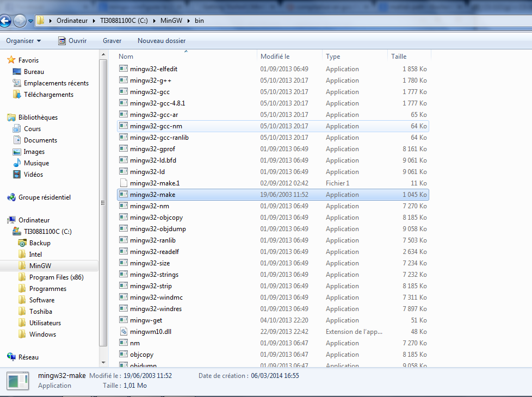The image size is (532, 397).
Task: Select the objcopy application file
Action: [141, 355]
